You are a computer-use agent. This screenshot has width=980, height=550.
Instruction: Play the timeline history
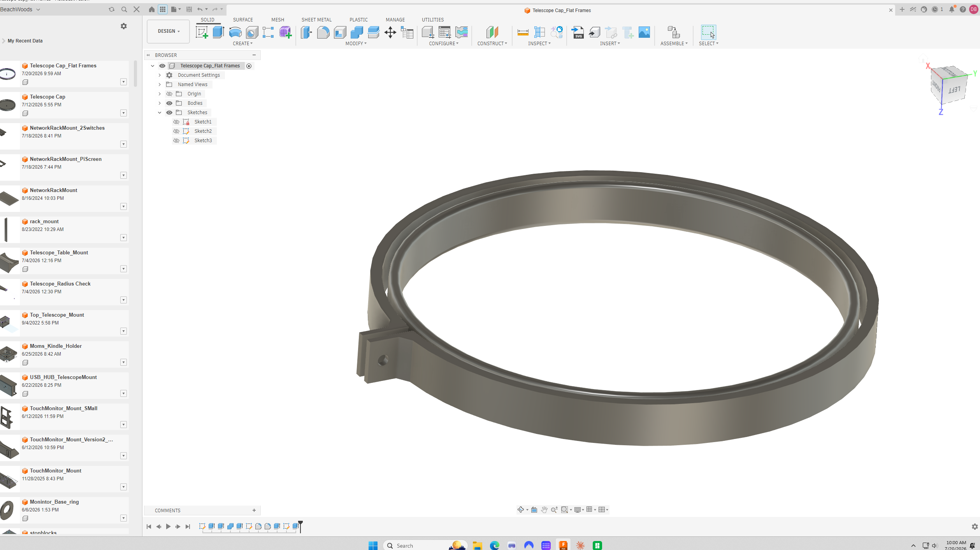click(168, 526)
